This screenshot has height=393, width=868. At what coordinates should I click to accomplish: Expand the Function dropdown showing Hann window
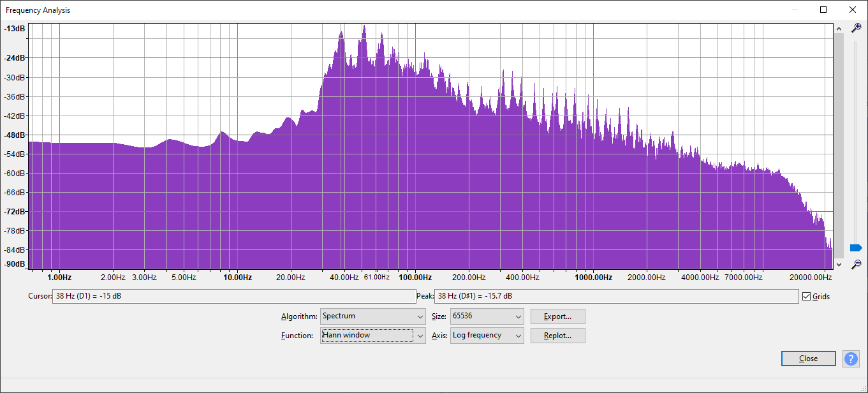(x=372, y=336)
